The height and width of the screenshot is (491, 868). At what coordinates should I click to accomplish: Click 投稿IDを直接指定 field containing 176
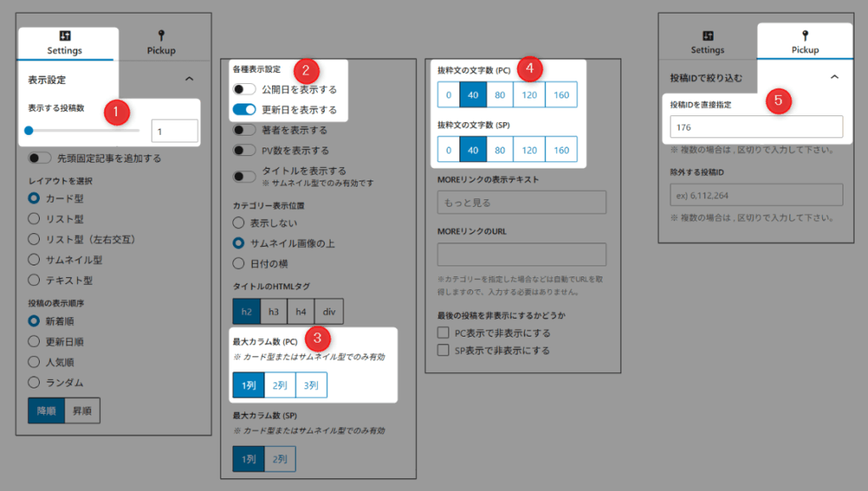point(756,126)
